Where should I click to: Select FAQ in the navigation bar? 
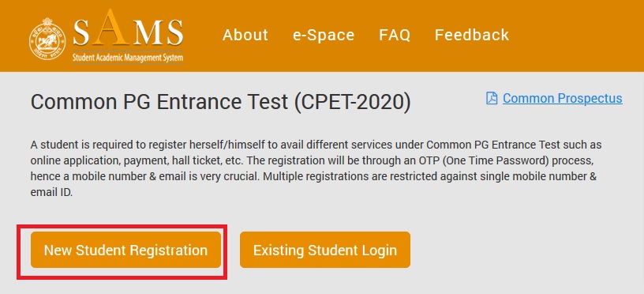click(395, 35)
